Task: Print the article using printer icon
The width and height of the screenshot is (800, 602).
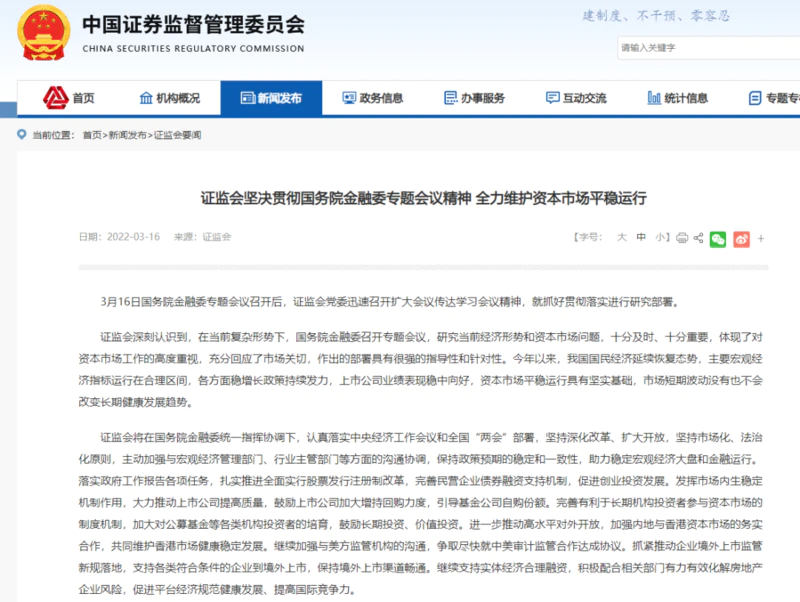Action: (x=682, y=238)
